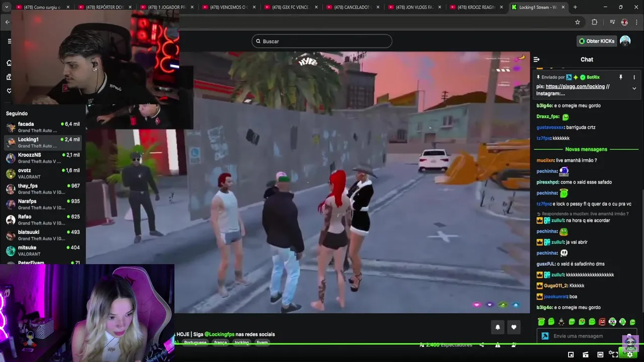Image resolution: width=644 pixels, height=362 pixels.
Task: Report the stream with warning icon
Action: (498, 345)
